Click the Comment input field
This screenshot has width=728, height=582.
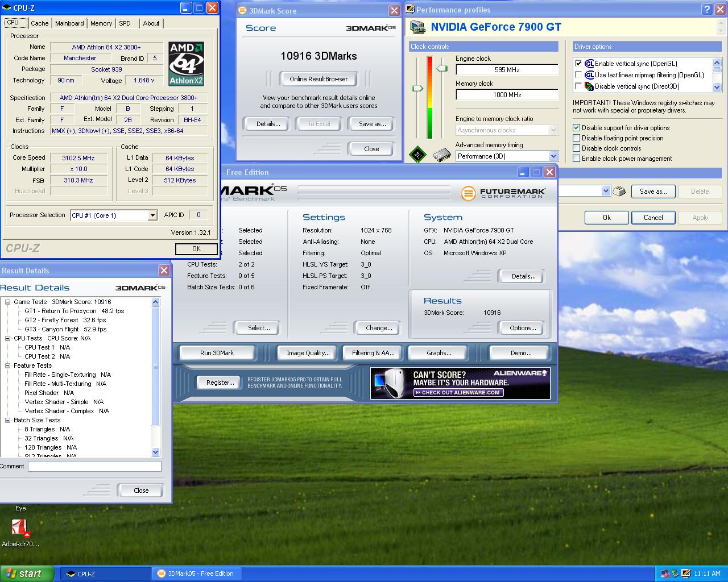coord(94,466)
